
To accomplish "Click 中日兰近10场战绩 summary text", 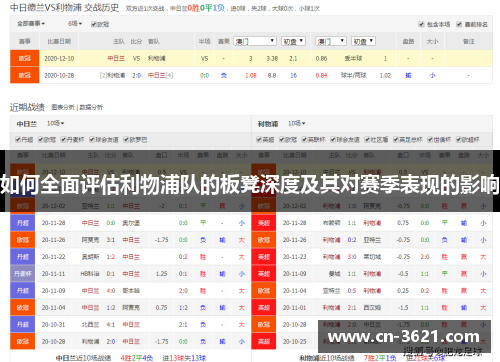I will click(83, 358).
